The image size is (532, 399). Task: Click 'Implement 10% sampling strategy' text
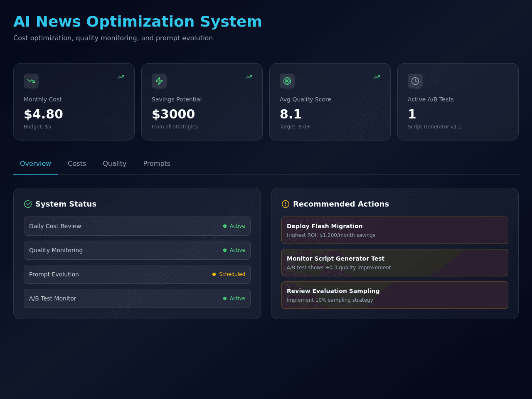click(330, 300)
